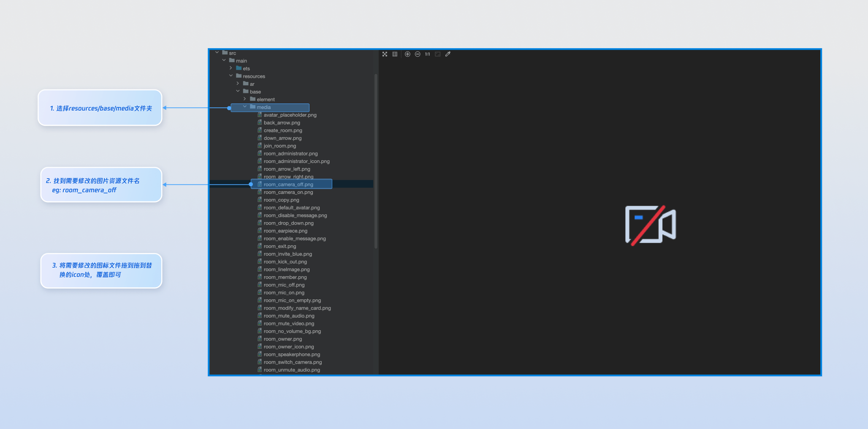This screenshot has height=429, width=868.
Task: Collapse the main folder chevron
Action: 224,60
